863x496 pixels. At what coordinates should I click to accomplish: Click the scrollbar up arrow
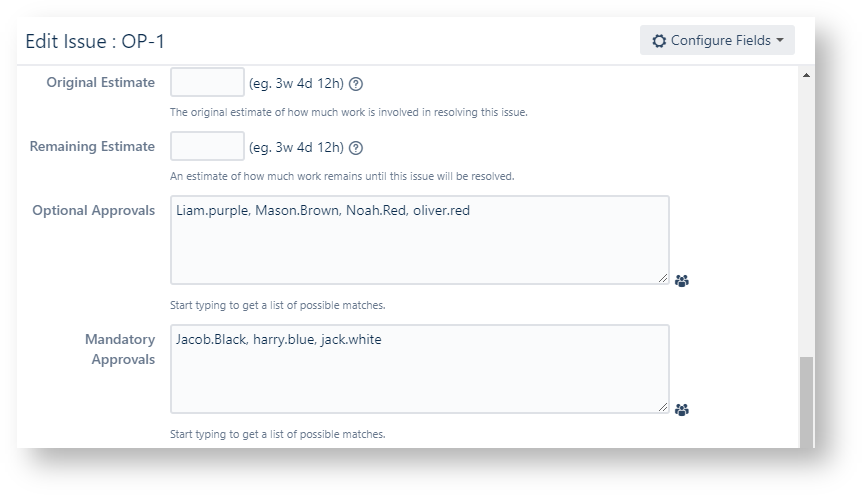click(x=807, y=76)
